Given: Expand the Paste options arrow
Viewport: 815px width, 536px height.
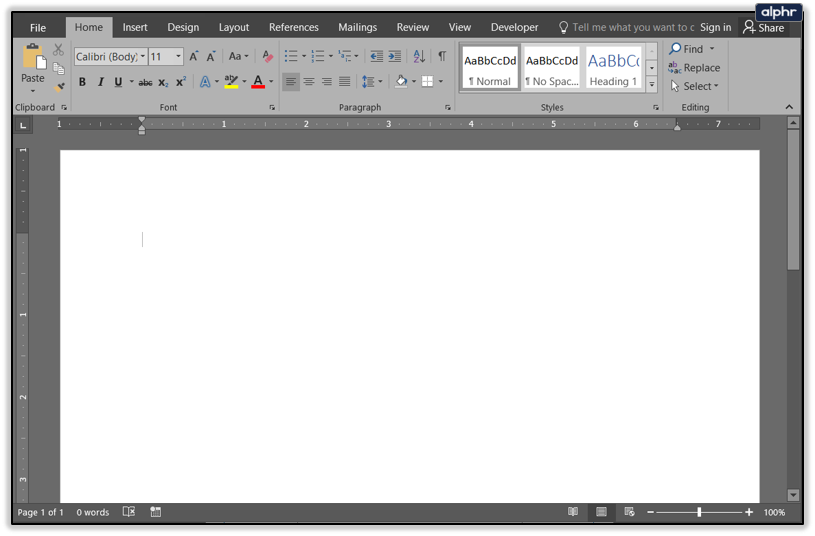Looking at the screenshot, I should coord(33,91).
